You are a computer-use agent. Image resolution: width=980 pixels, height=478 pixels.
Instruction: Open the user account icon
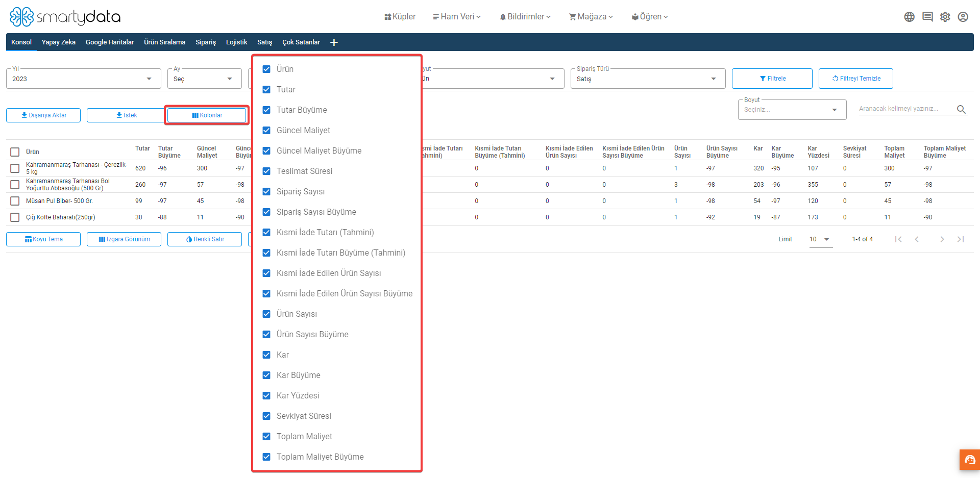pyautogui.click(x=963, y=17)
